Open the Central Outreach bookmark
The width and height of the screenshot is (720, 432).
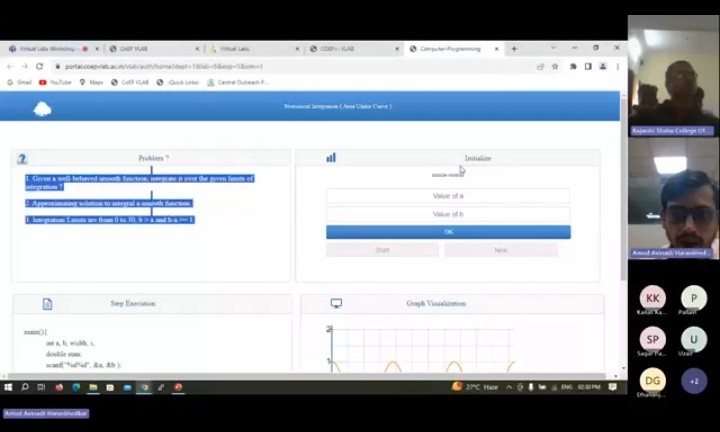(242, 82)
